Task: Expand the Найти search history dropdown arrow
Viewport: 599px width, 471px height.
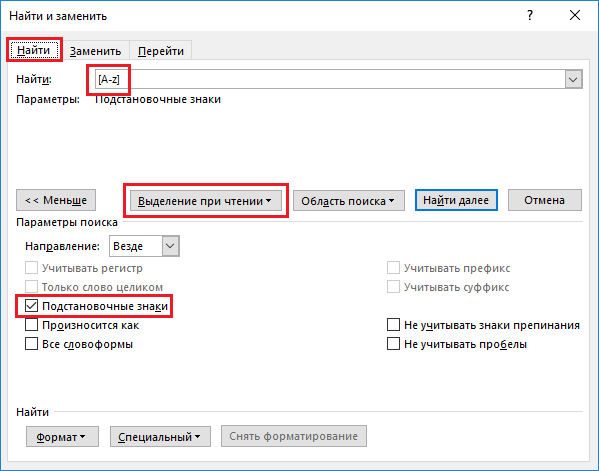Action: click(x=573, y=79)
